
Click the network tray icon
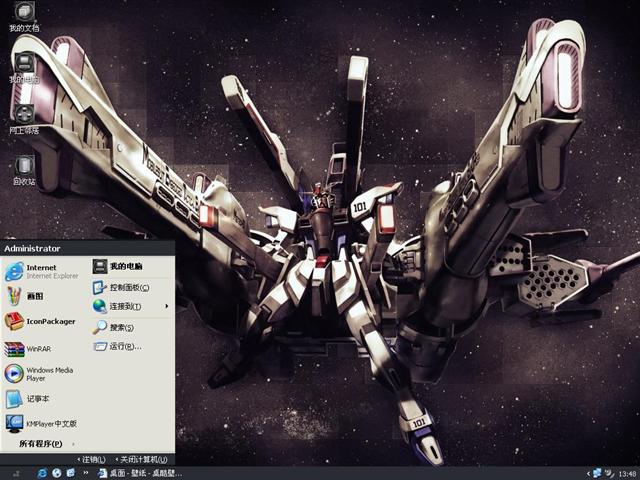(597, 473)
